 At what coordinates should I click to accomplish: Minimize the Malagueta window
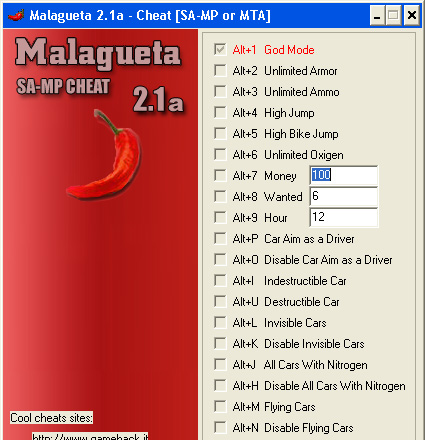(x=377, y=16)
